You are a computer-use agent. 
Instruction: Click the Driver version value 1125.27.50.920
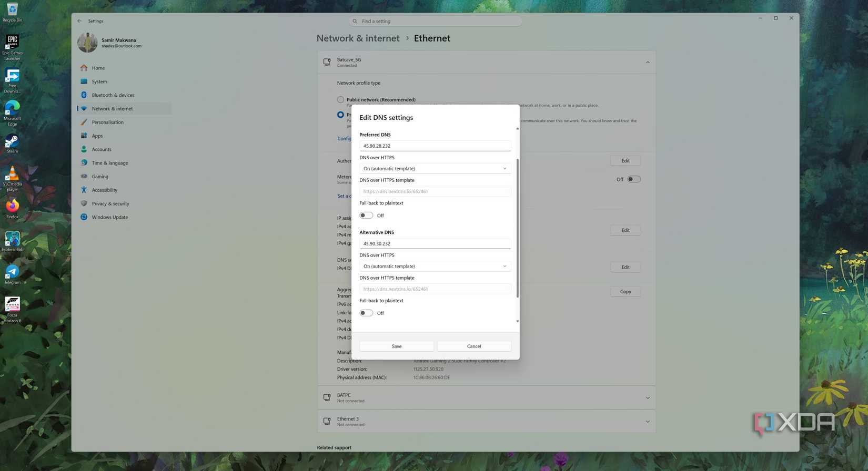click(428, 369)
